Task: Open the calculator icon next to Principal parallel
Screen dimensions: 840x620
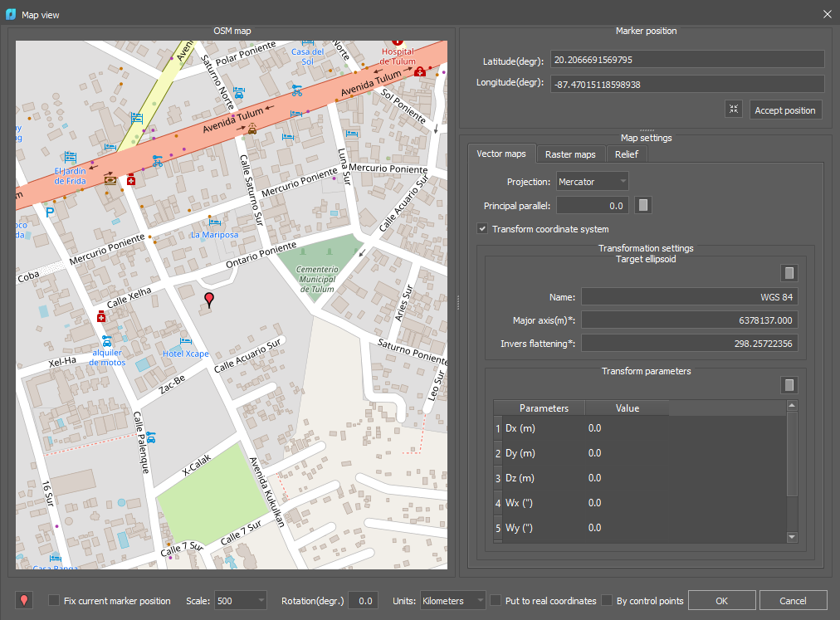Action: click(x=642, y=205)
